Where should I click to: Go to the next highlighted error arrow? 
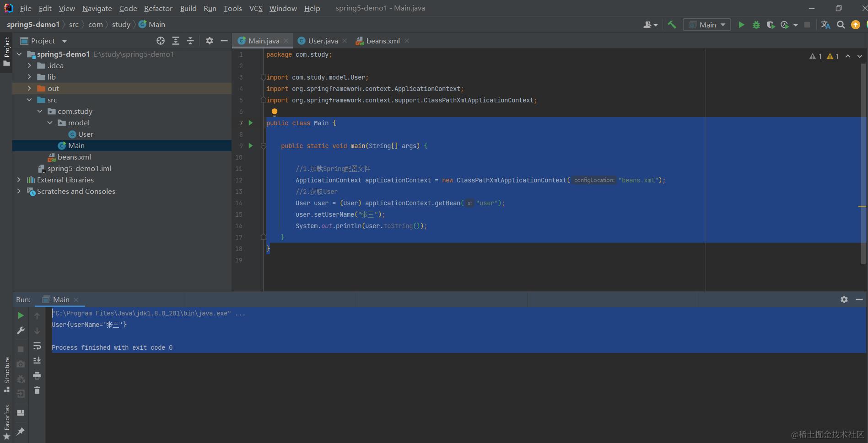860,56
